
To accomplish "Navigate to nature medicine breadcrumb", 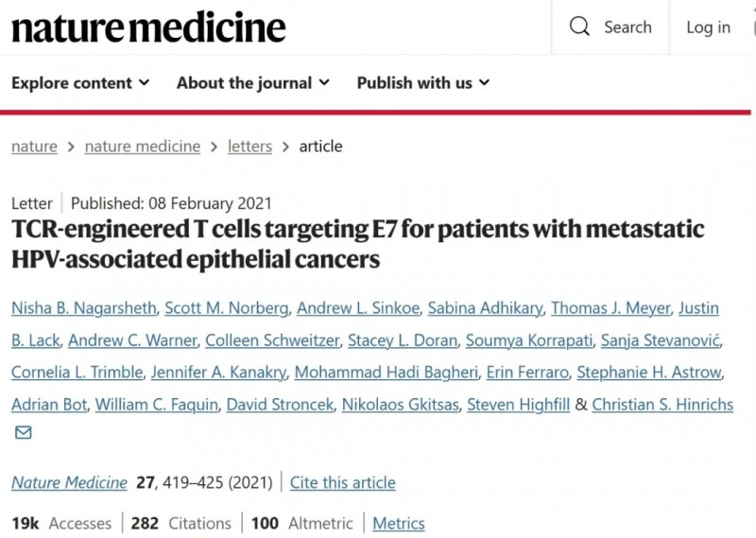I will pyautogui.click(x=143, y=147).
